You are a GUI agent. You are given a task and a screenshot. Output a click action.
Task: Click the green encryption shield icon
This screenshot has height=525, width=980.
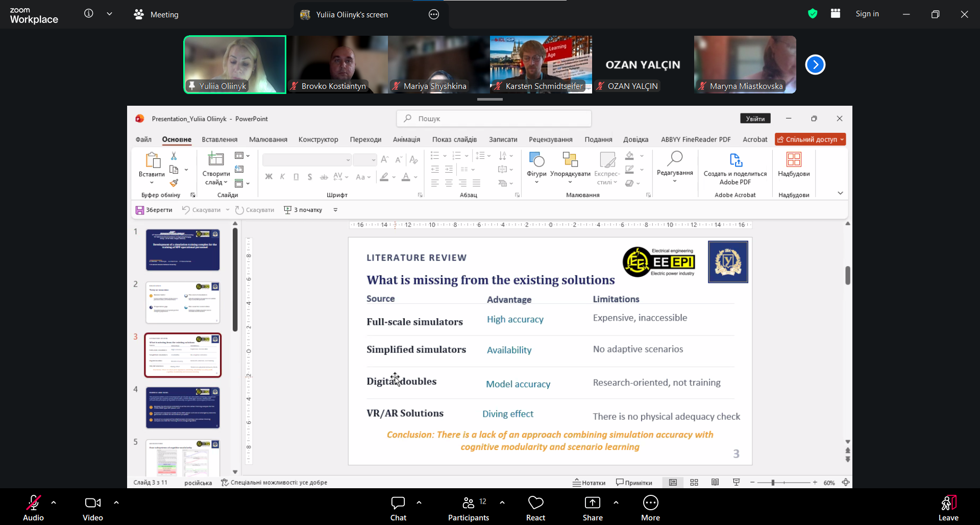pyautogui.click(x=813, y=14)
